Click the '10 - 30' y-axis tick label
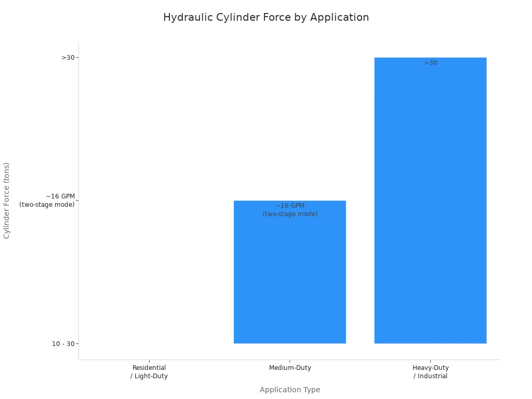 tap(63, 344)
